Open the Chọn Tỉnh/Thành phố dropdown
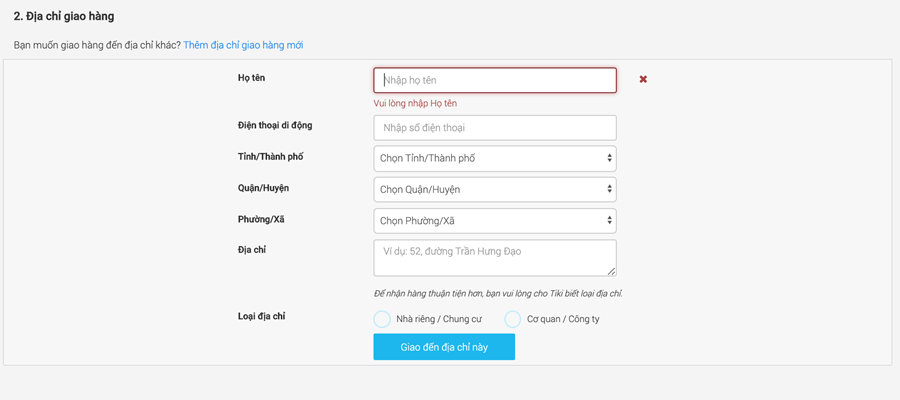 [495, 158]
